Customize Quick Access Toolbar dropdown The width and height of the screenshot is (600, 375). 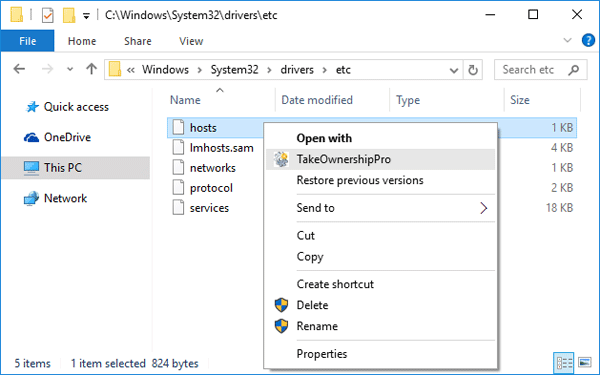pyautogui.click(x=86, y=16)
